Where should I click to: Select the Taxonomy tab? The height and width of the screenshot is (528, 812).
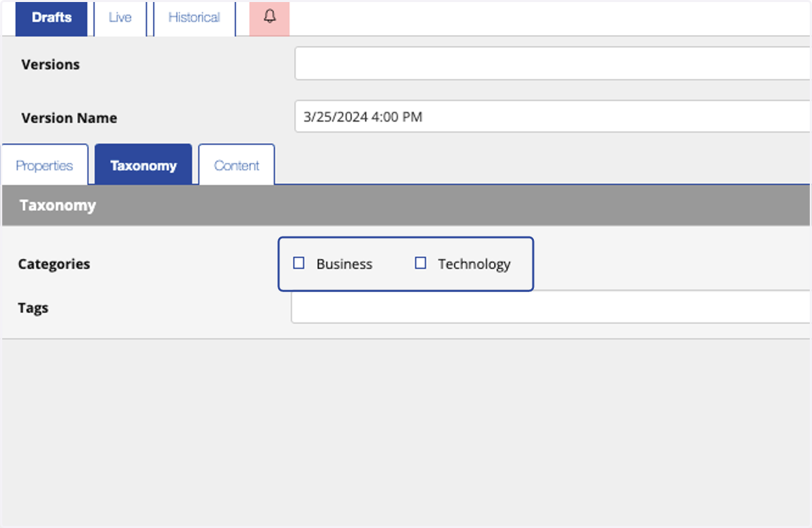[x=143, y=165]
